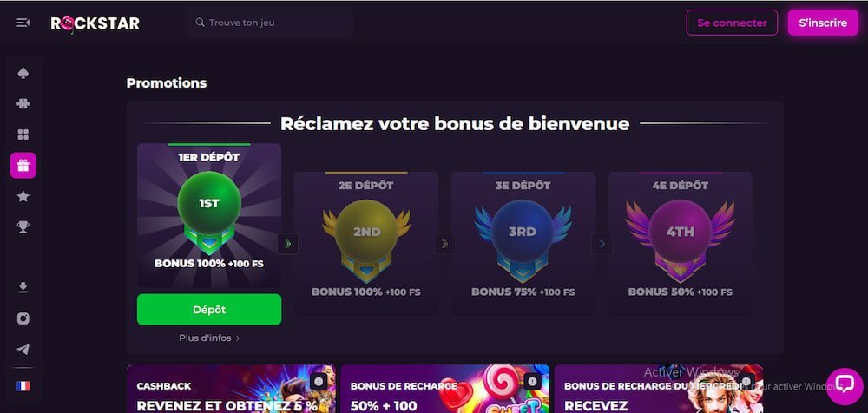
Task: Open the trophy tournaments sidebar icon
Action: [23, 227]
